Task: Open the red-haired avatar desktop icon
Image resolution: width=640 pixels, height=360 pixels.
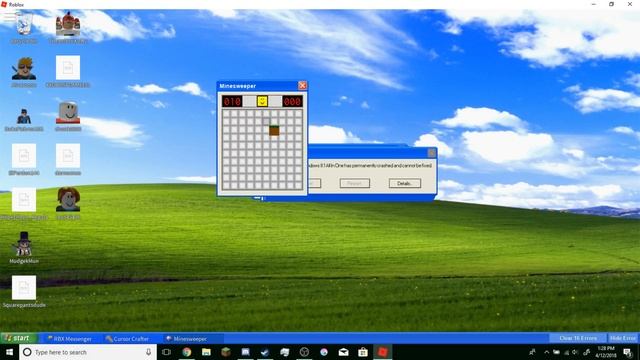Action: tap(68, 203)
